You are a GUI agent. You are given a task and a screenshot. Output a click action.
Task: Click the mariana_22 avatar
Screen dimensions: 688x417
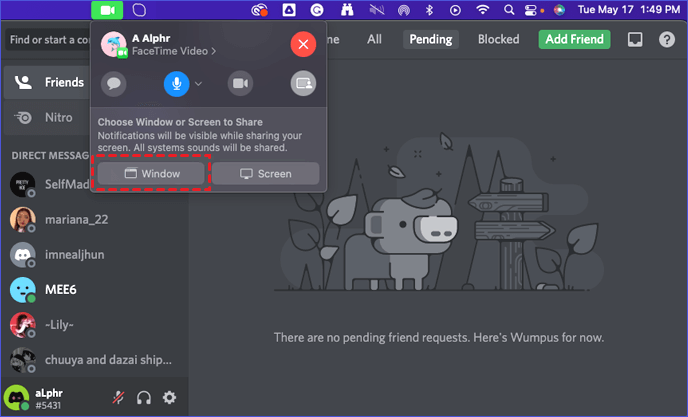(22, 219)
